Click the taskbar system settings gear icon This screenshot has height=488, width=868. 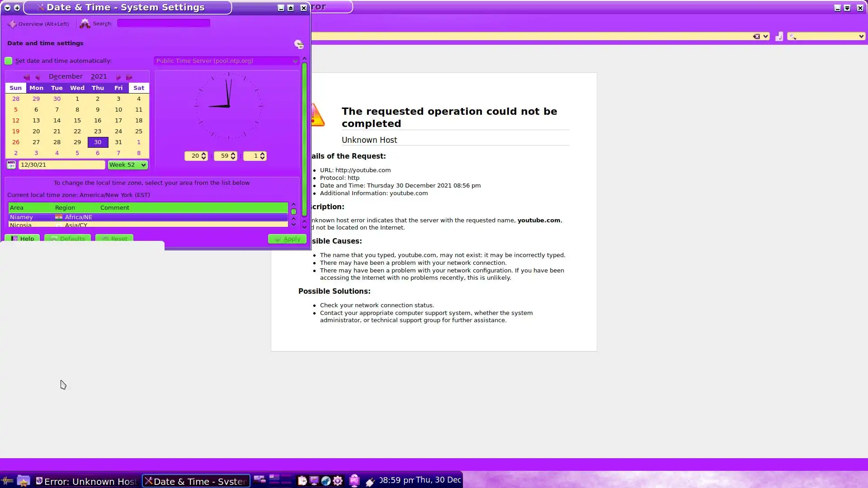338,481
